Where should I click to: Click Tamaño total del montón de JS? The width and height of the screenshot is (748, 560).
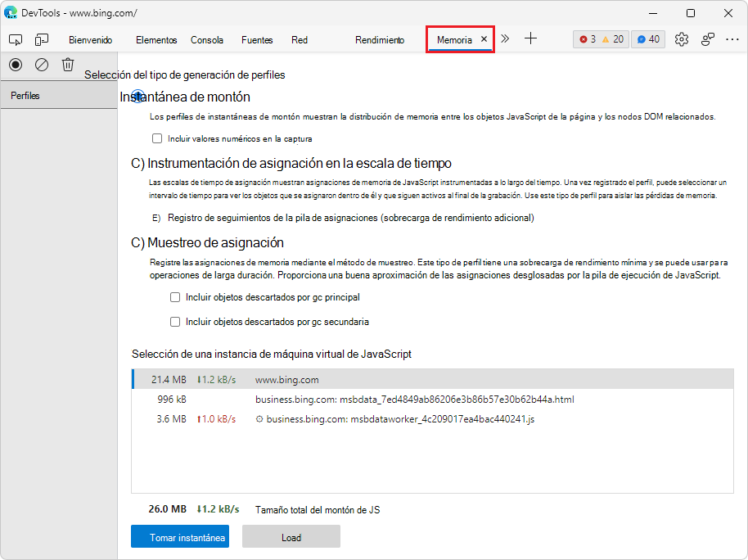318,510
